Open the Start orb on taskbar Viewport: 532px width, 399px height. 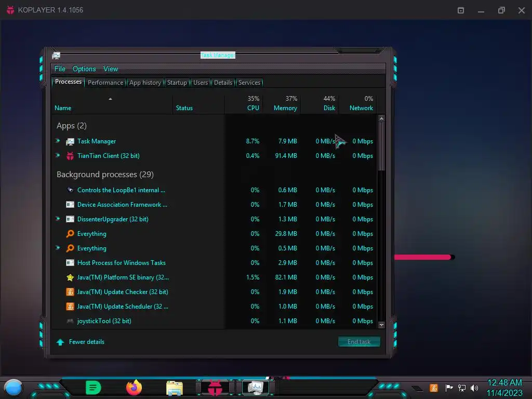click(x=14, y=388)
